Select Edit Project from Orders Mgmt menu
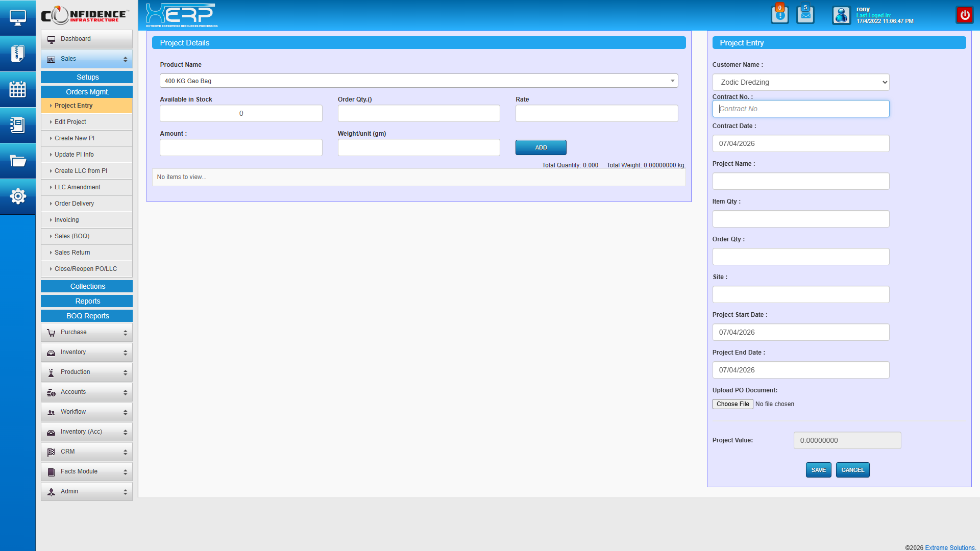The width and height of the screenshot is (980, 551). (x=86, y=122)
